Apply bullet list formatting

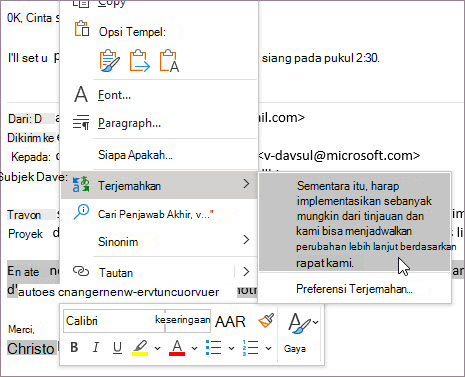[213, 348]
